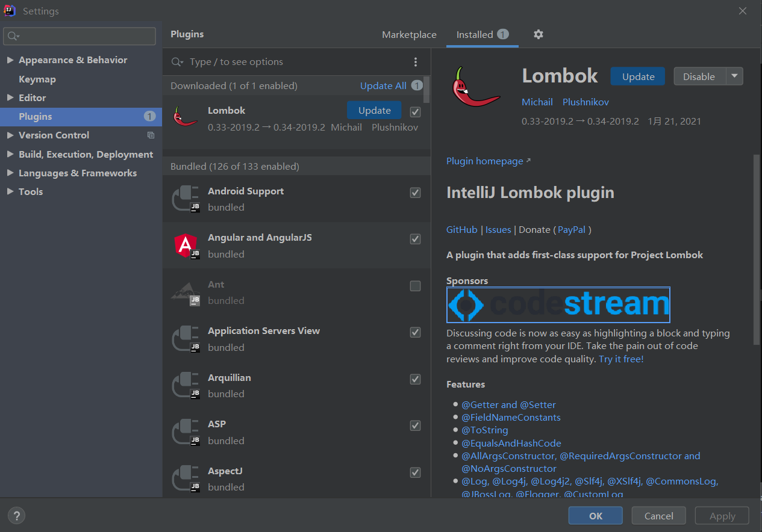Expand the Tools settings node
The width and height of the screenshot is (762, 532).
point(10,191)
